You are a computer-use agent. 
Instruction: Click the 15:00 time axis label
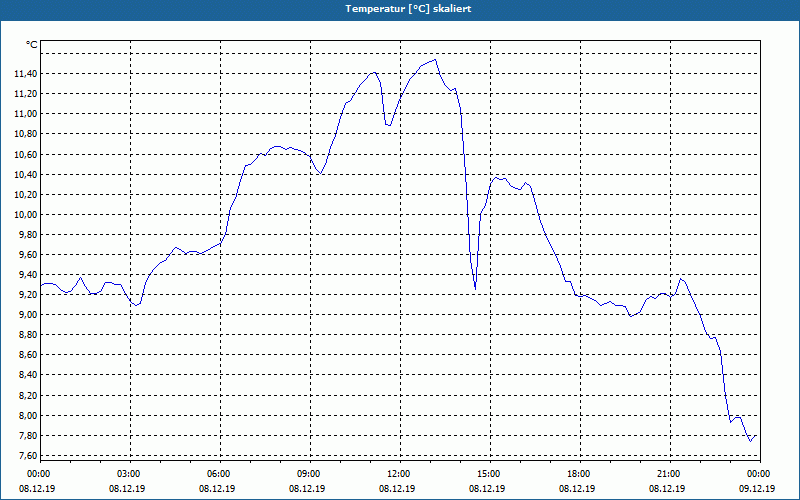pyautogui.click(x=488, y=474)
